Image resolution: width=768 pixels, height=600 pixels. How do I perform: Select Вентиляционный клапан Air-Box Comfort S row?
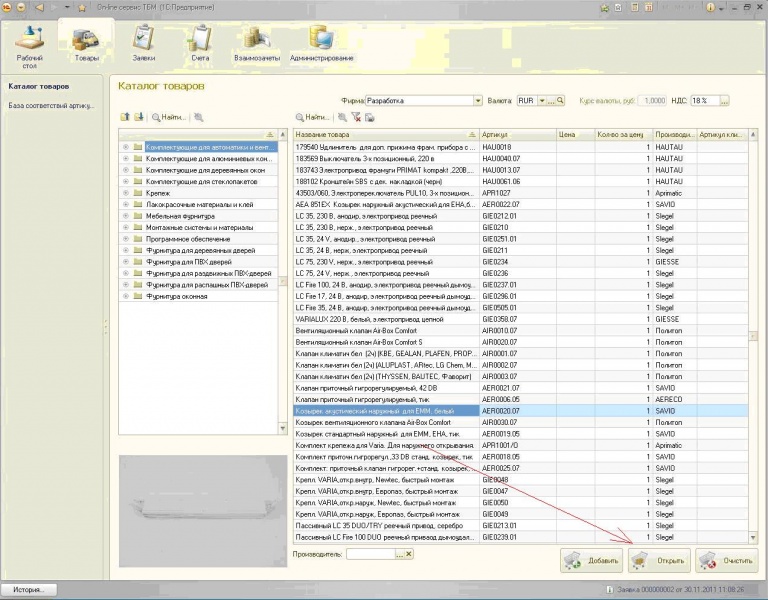point(521,342)
